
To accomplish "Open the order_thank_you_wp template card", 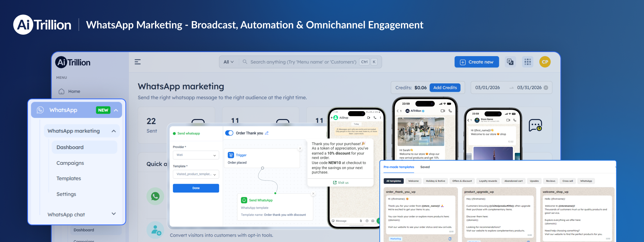I will (421, 215).
